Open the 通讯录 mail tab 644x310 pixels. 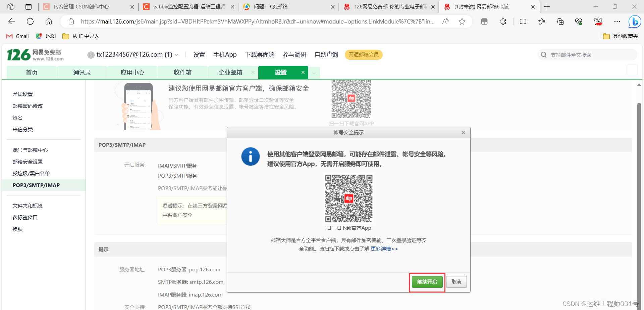(x=82, y=73)
